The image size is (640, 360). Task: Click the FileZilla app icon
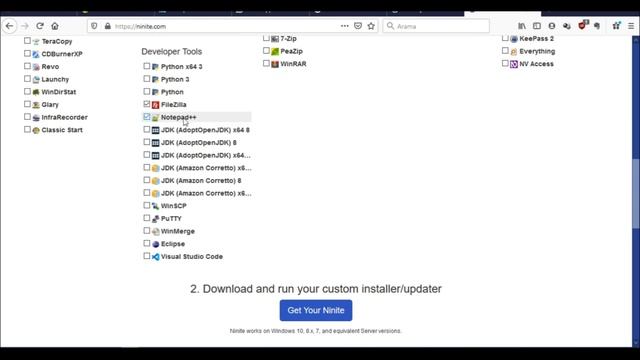pos(156,105)
